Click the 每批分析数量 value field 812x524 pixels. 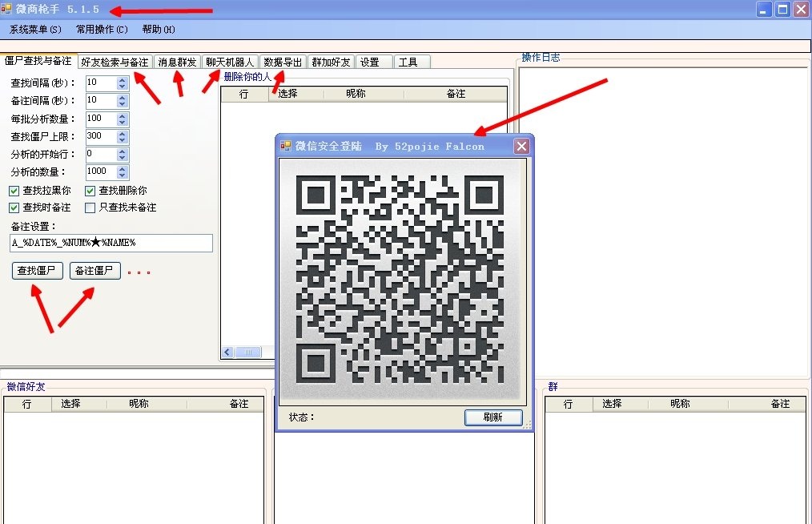pyautogui.click(x=102, y=119)
